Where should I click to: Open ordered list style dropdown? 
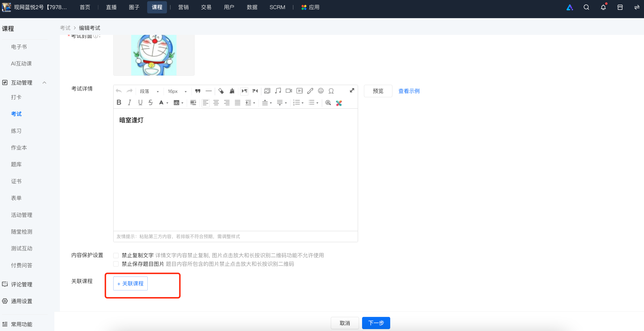(x=298, y=103)
